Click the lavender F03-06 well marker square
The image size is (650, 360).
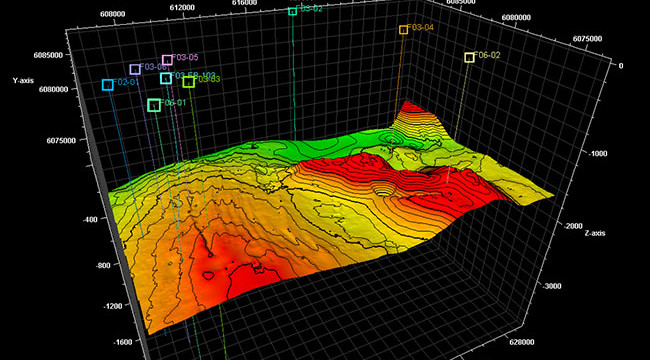[135, 69]
